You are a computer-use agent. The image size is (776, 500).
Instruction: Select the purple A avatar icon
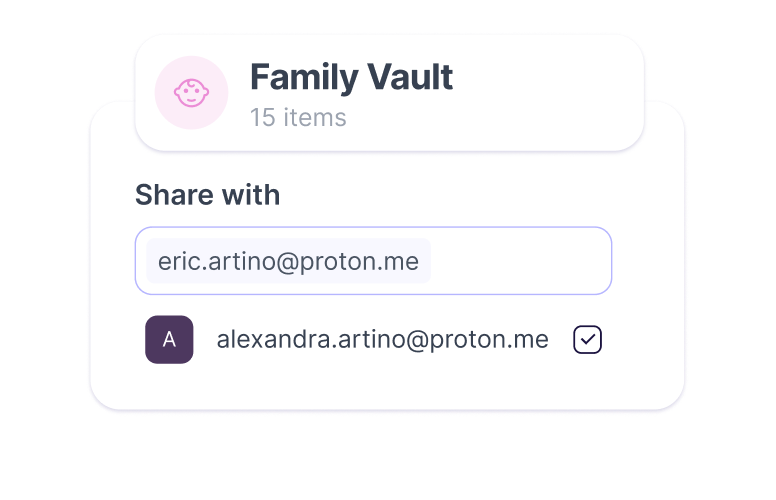tap(169, 340)
